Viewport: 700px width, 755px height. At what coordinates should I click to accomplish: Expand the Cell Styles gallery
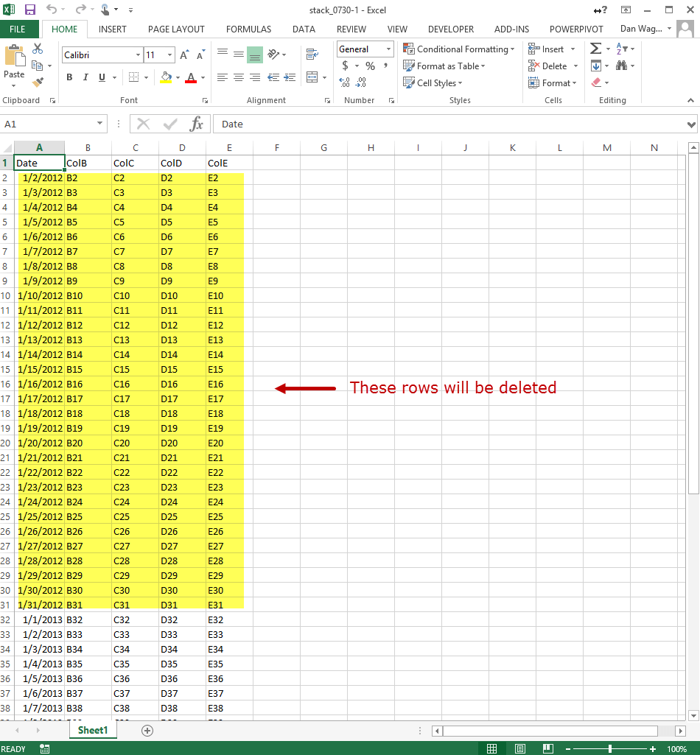click(433, 82)
